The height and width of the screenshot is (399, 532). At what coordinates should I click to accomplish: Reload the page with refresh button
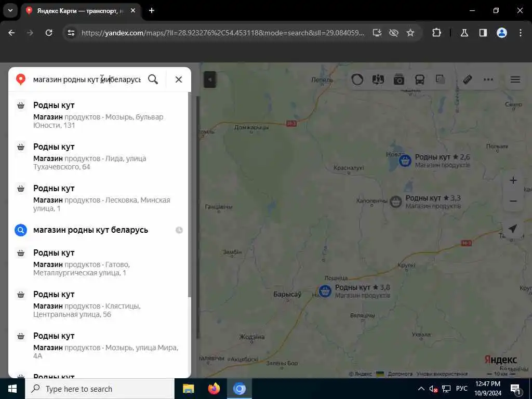(49, 33)
